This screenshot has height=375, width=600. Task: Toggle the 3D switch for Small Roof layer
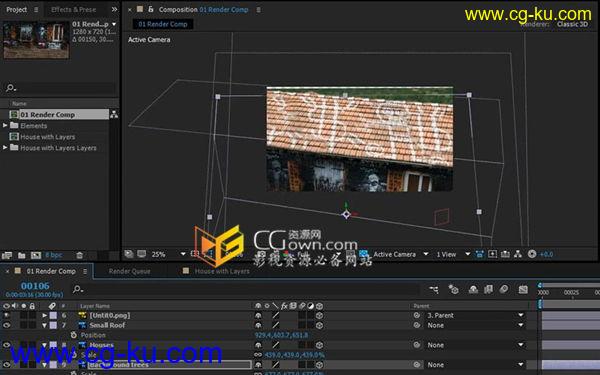(320, 325)
